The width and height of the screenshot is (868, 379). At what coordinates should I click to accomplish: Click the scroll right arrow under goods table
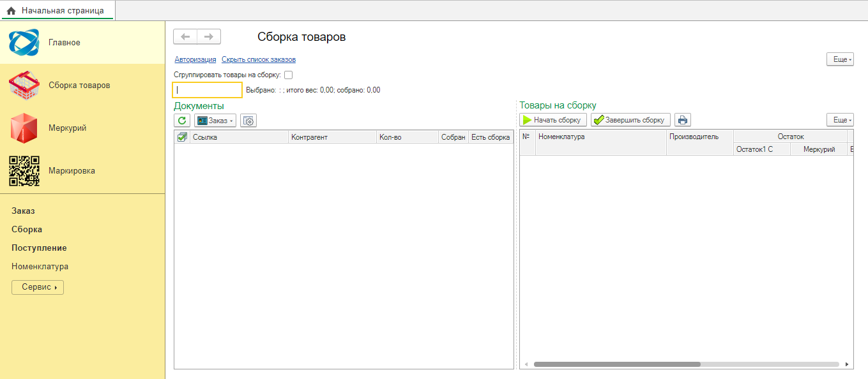click(x=848, y=364)
